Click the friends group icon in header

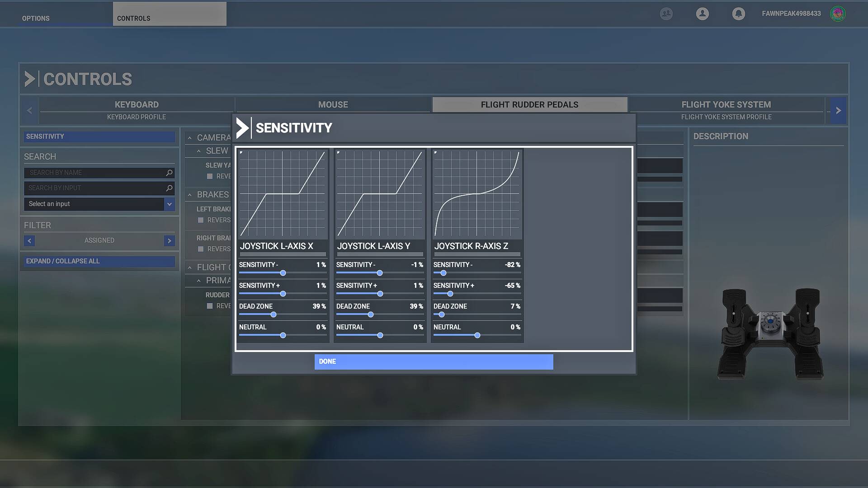[x=666, y=14]
